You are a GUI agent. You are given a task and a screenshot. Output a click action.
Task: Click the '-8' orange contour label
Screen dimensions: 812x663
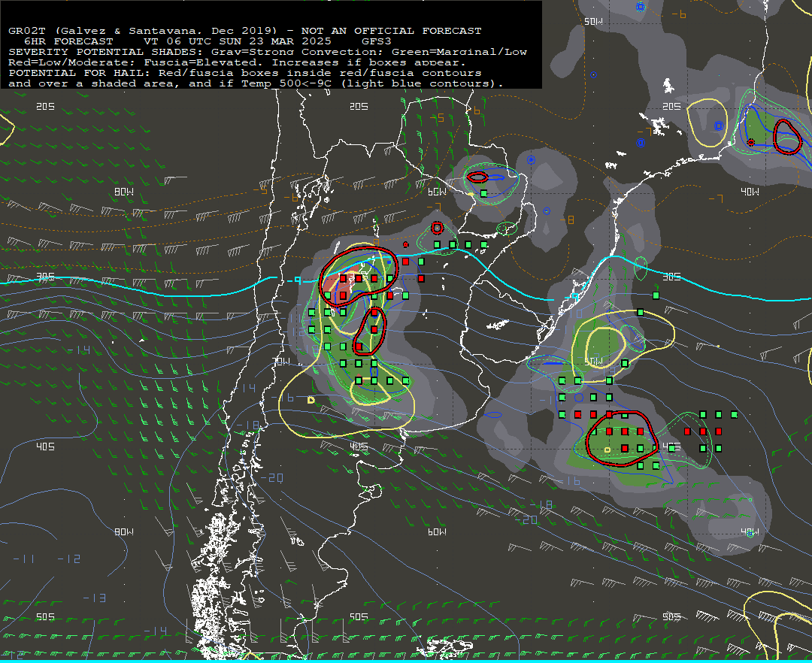[x=567, y=220]
